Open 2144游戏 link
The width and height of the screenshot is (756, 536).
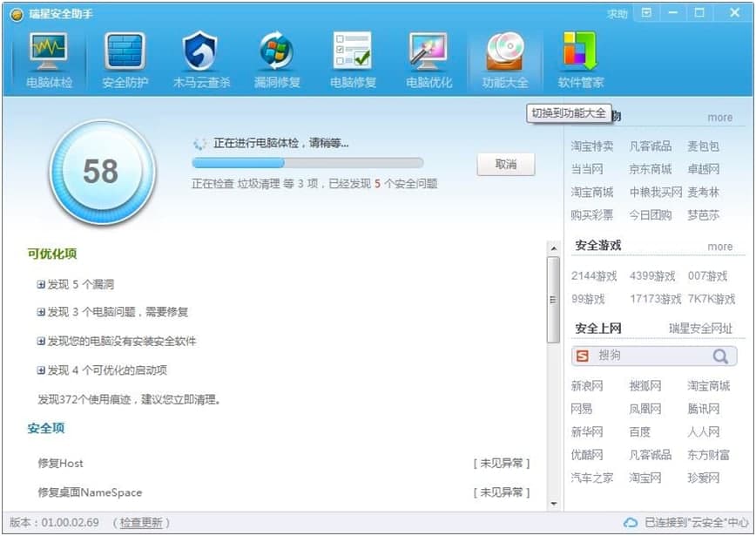(594, 276)
